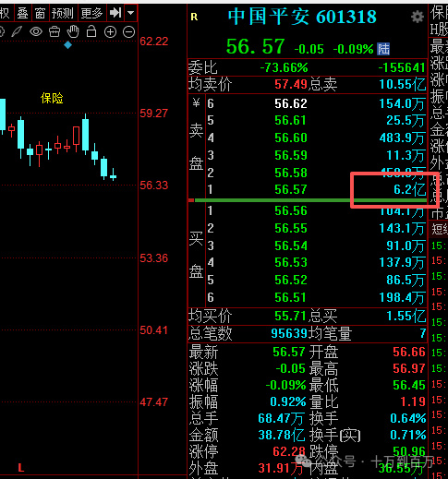
Task: Select the hand pan tool
Action: [73, 31]
